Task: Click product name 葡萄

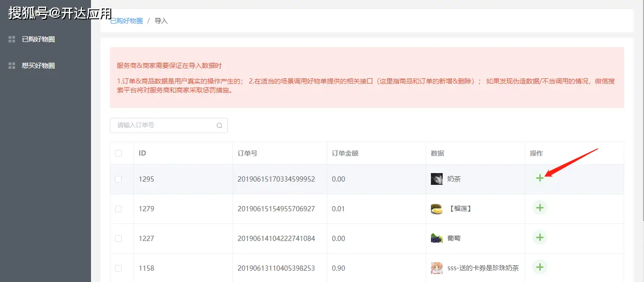Action: [x=454, y=239]
